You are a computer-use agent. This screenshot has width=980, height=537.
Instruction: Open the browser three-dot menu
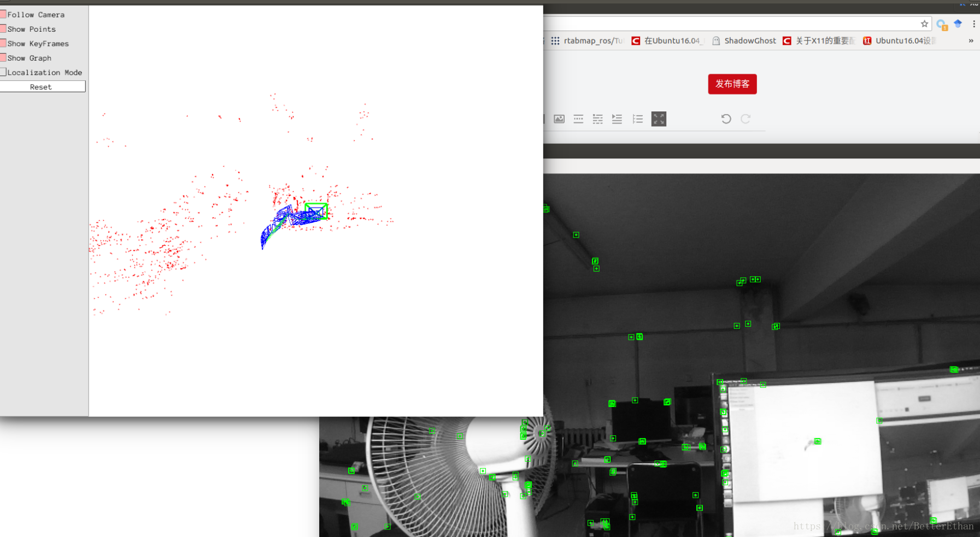pyautogui.click(x=974, y=24)
